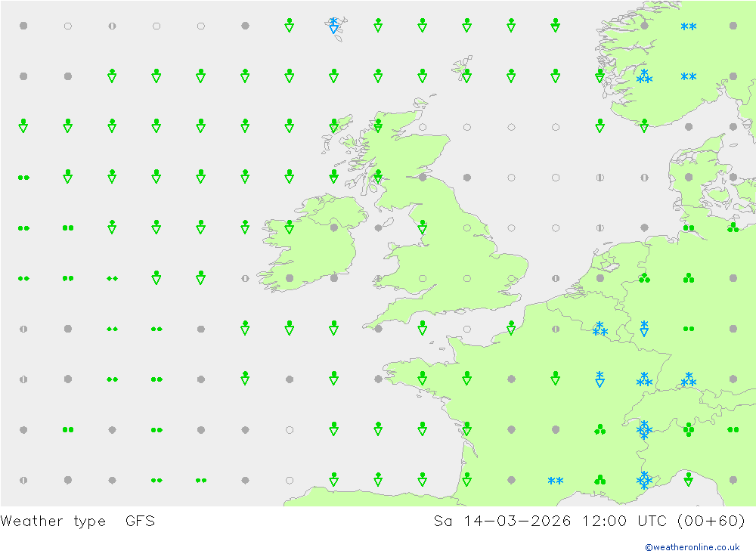Viewport: 756px width, 554px height.
Task: Click the triple green dot rain symbol over eastern France
Action: [x=600, y=429]
